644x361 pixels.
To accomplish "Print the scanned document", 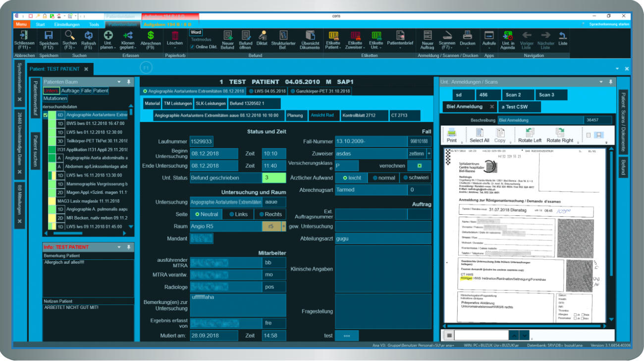I will click(x=452, y=135).
